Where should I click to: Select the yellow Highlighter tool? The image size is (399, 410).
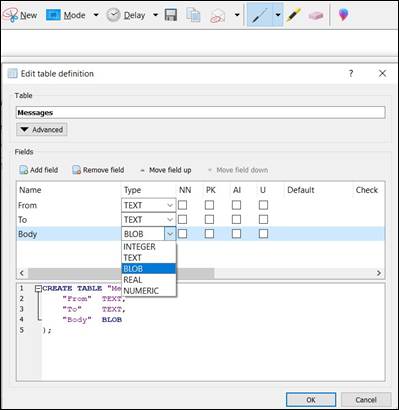coord(294,15)
